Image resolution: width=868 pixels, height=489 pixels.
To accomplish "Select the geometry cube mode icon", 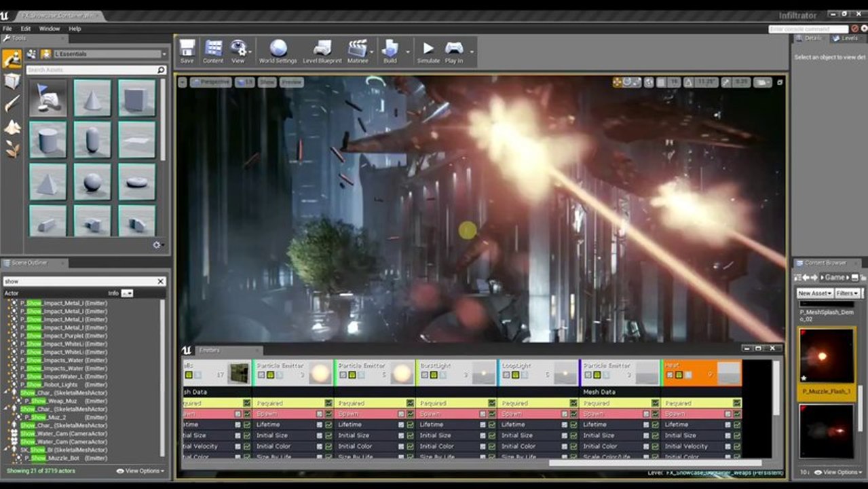I will coord(12,81).
